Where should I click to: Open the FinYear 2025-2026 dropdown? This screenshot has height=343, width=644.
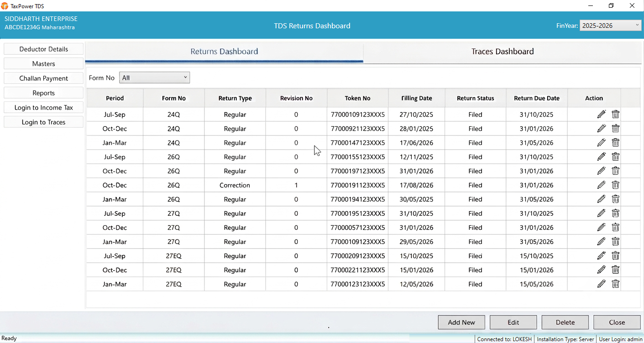click(x=611, y=26)
